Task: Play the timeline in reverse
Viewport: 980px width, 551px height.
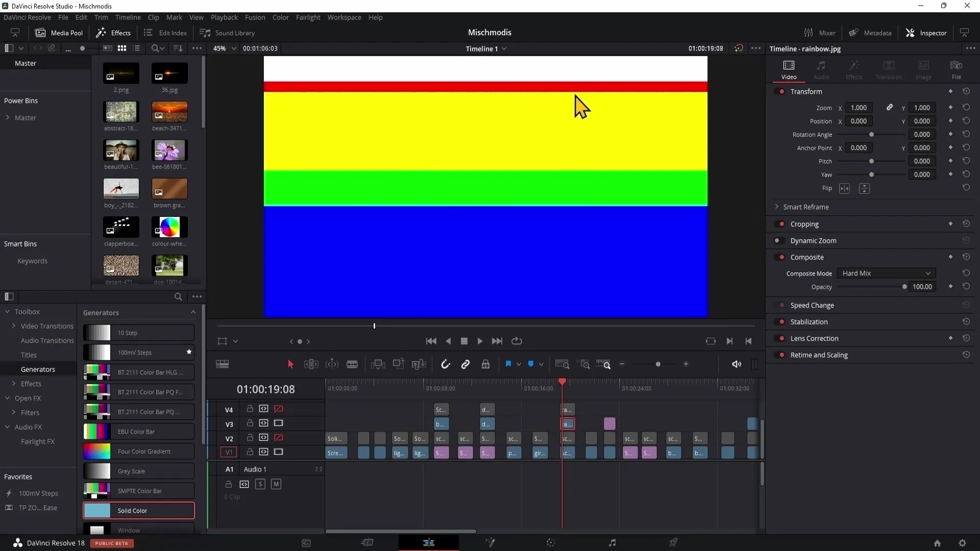Action: [449, 341]
